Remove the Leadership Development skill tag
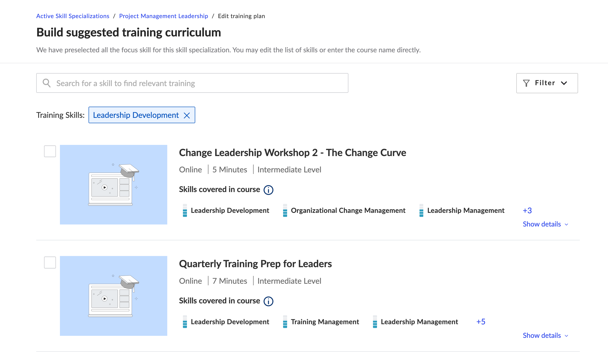The height and width of the screenshot is (364, 608). [187, 115]
